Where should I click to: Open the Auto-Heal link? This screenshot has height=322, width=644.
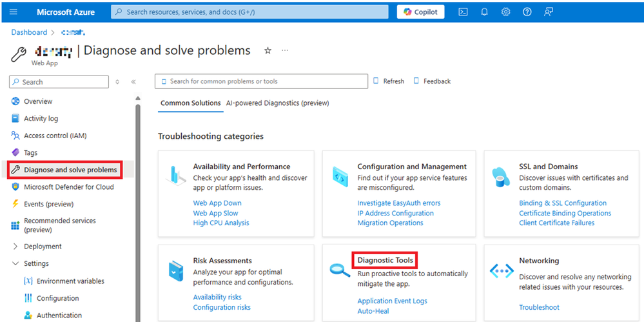click(x=373, y=311)
